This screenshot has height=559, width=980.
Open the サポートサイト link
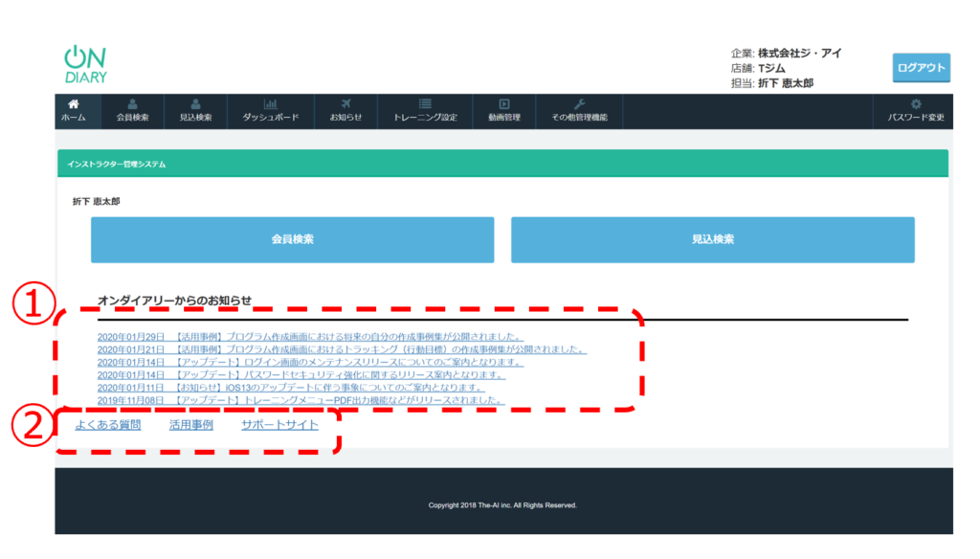click(279, 425)
